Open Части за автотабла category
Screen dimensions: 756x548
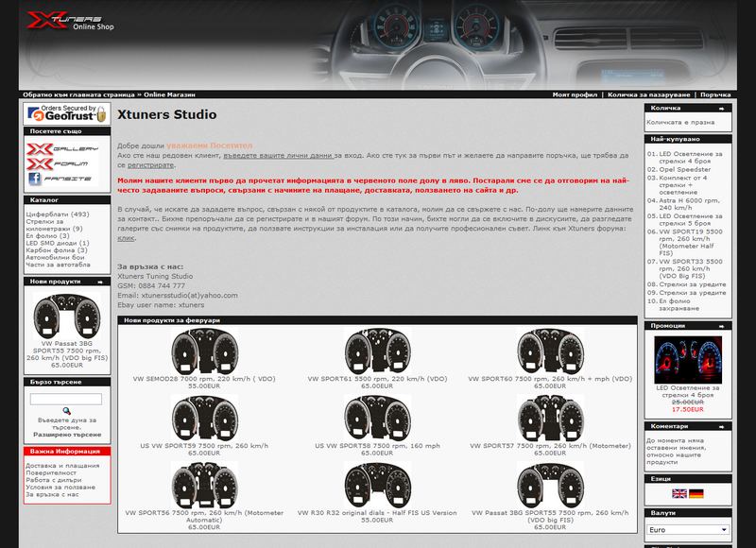58,265
